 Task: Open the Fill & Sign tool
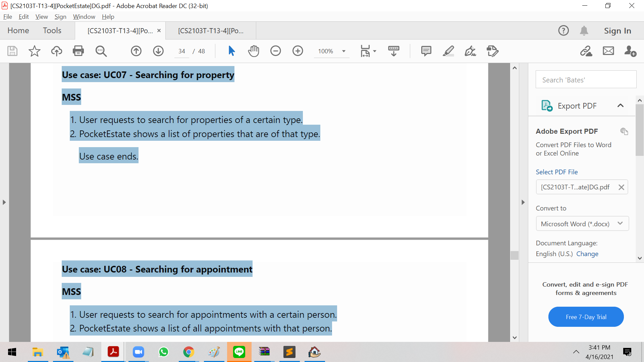(470, 51)
